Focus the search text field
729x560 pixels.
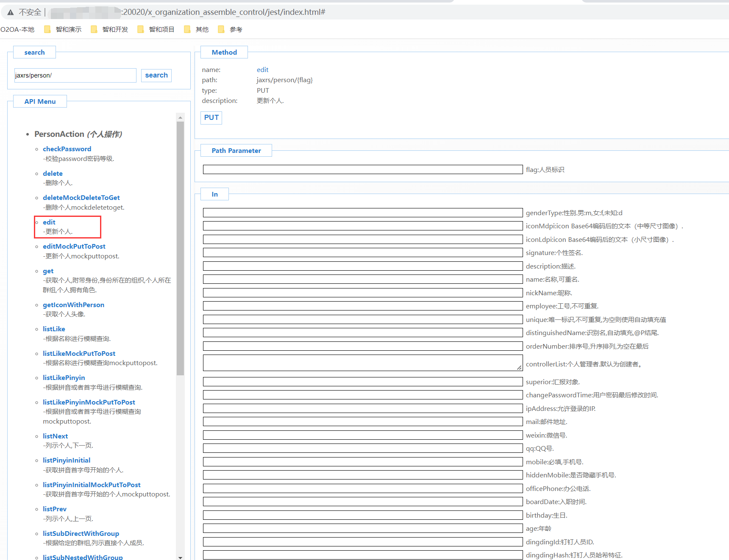click(75, 75)
